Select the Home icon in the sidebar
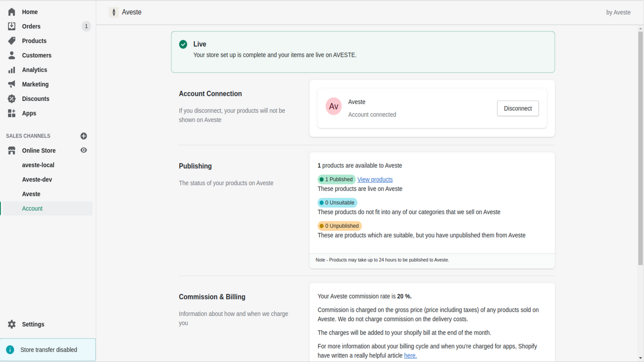644x362 pixels. point(11,12)
